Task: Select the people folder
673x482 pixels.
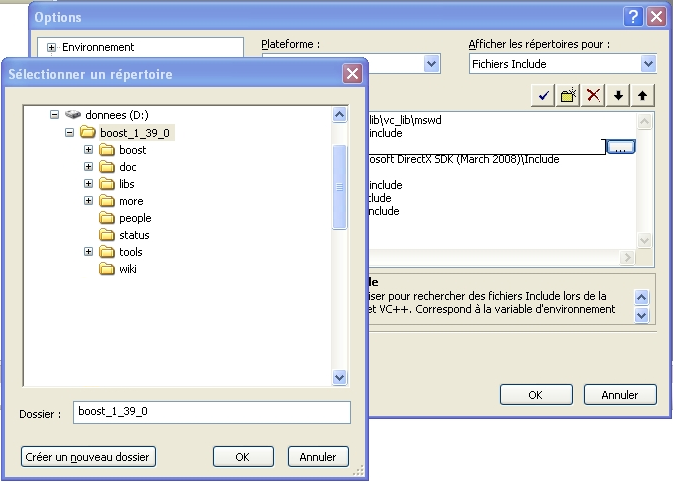Action: [x=135, y=218]
